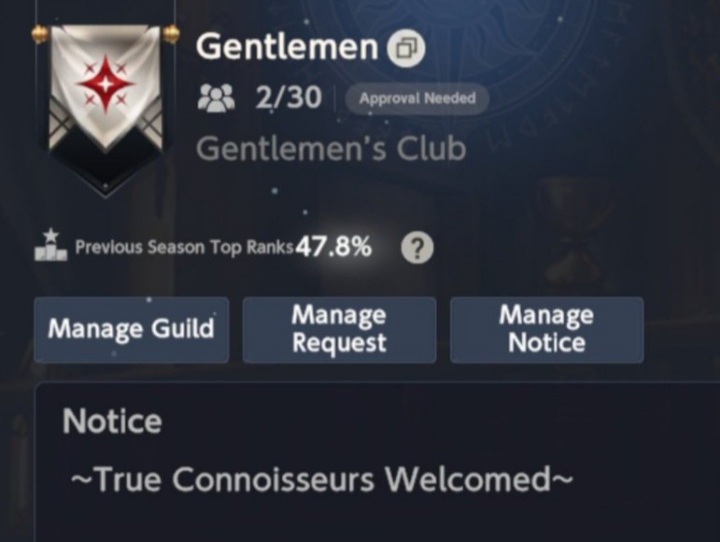Tap the Approval Needed badge

point(417,98)
